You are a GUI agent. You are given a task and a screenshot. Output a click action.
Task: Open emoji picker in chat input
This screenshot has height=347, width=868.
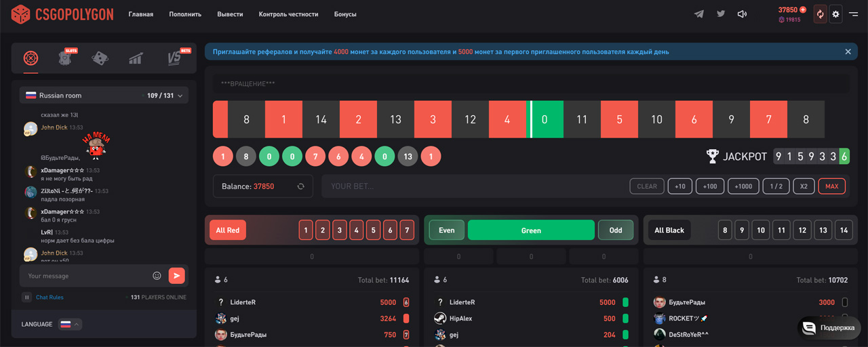pyautogui.click(x=157, y=276)
